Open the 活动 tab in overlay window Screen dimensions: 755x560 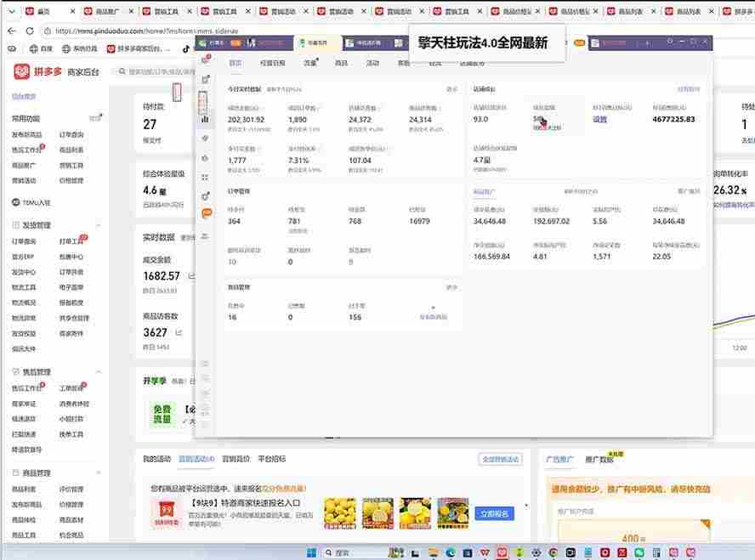point(372,63)
